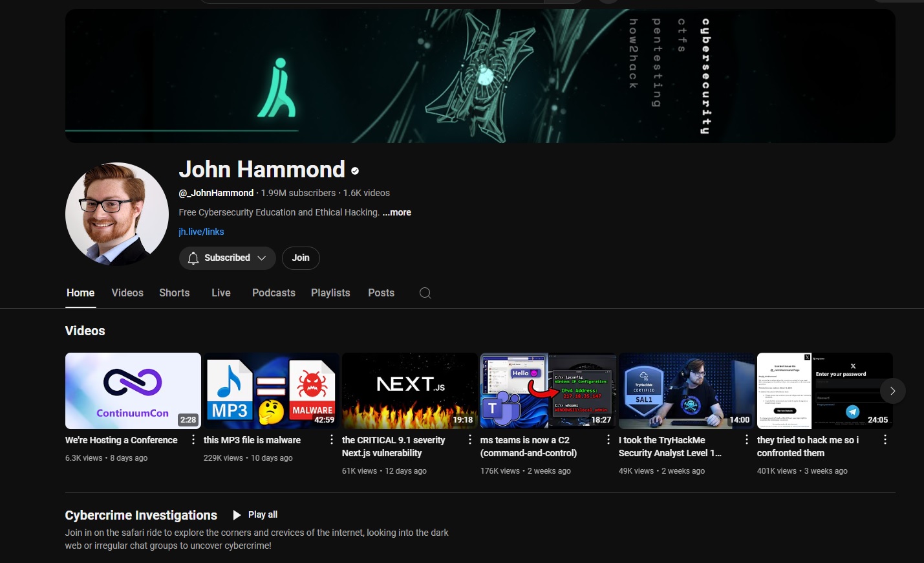The image size is (924, 563).
Task: Open the ContinuumCon video thumbnail
Action: coord(133,391)
